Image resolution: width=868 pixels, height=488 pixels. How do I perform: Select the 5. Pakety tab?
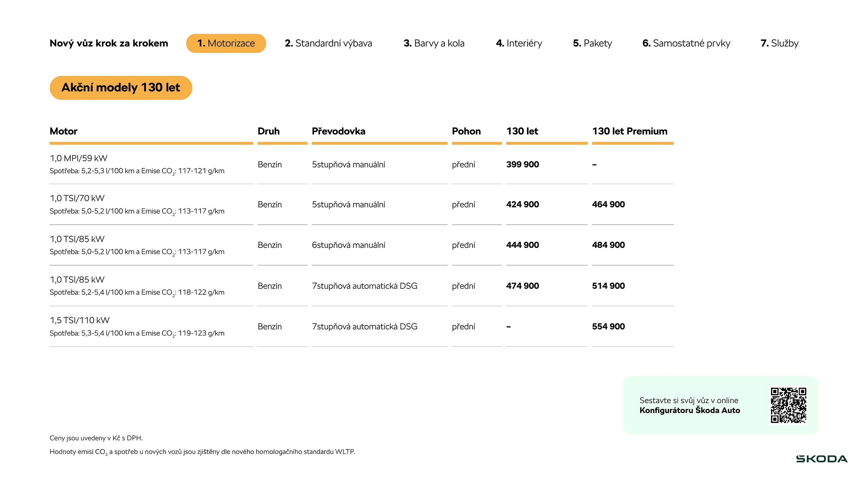[592, 43]
